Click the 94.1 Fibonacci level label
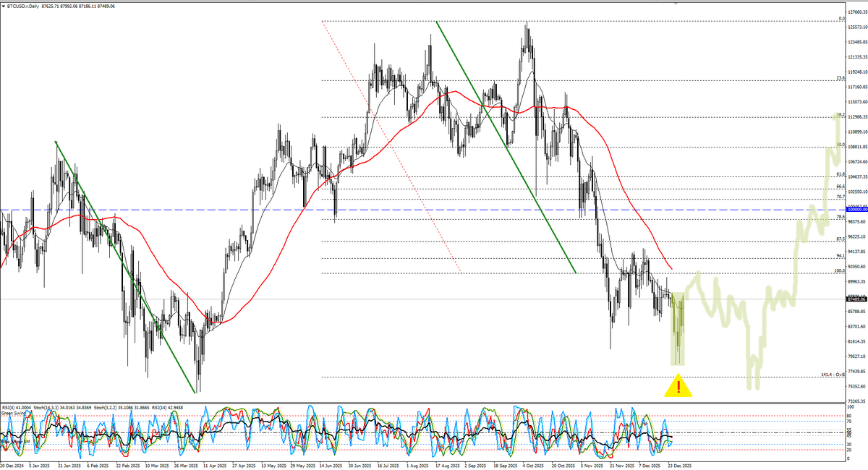The height and width of the screenshot is (470, 868). tap(840, 255)
